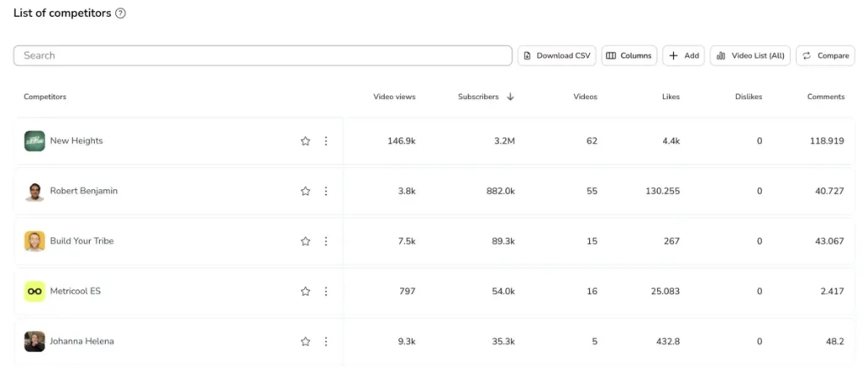
Task: Select the 3.8k video views cell
Action: [406, 191]
